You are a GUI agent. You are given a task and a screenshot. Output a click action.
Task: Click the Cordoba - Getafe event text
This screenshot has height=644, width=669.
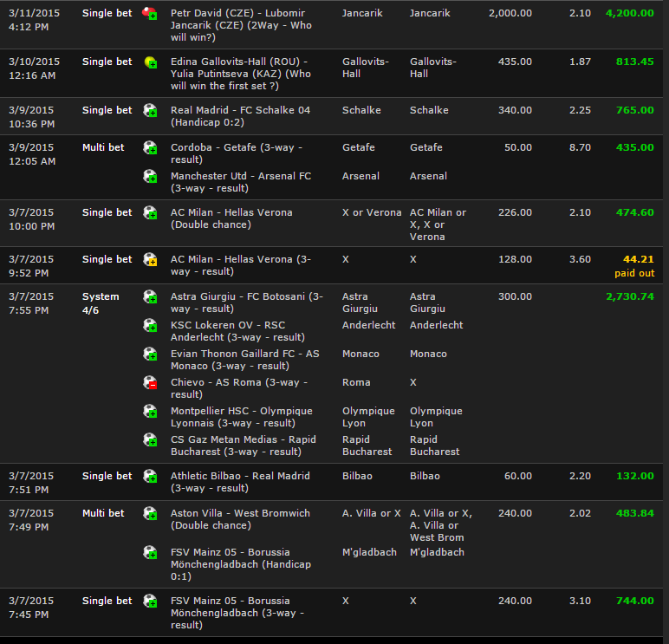(237, 153)
